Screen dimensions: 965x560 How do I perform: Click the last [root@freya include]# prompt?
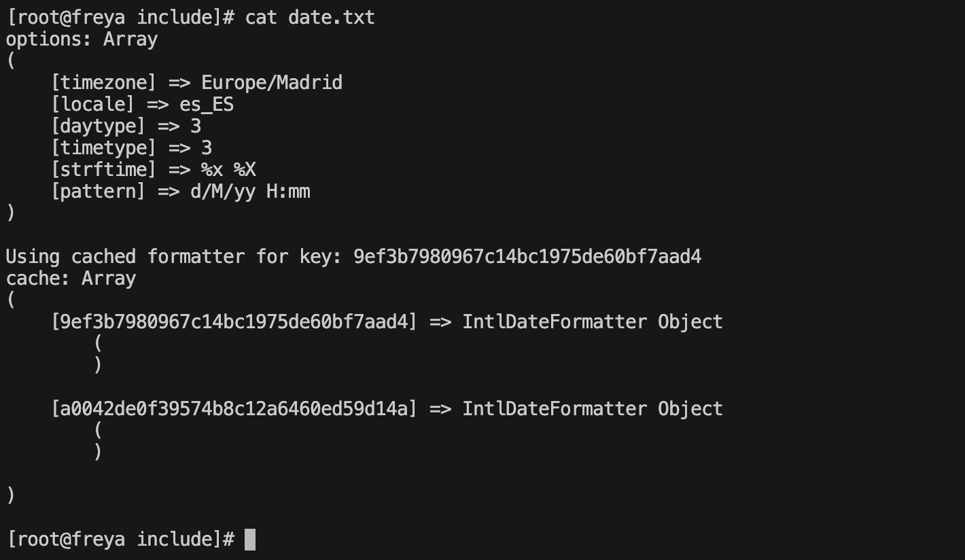tap(120, 539)
